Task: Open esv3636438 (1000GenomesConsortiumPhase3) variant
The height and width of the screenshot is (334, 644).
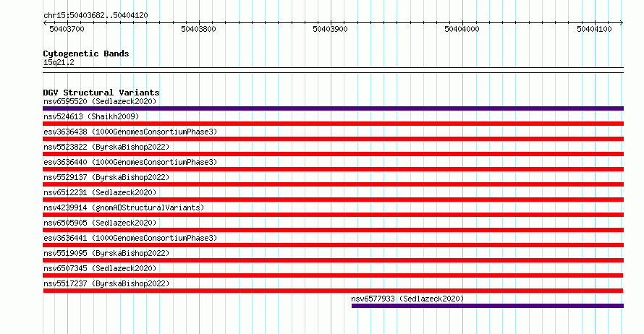Action: tap(130, 132)
